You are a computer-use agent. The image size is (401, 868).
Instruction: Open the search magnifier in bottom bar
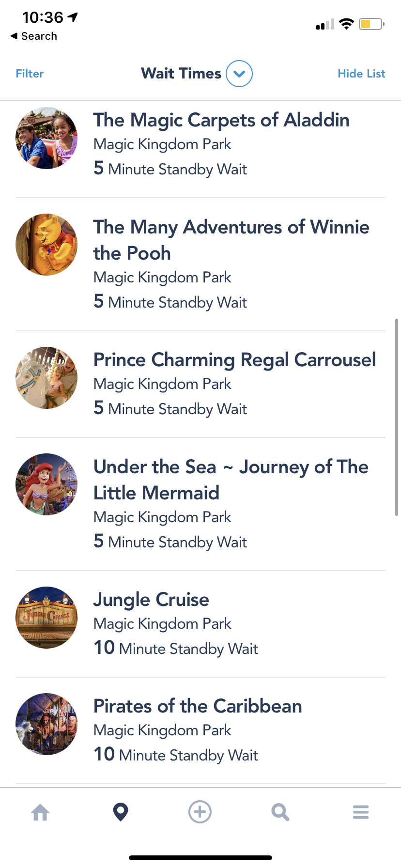point(280,812)
